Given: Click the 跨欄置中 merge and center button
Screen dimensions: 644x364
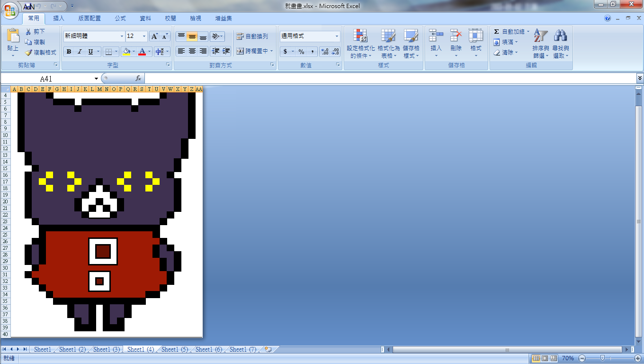Looking at the screenshot, I should [252, 51].
